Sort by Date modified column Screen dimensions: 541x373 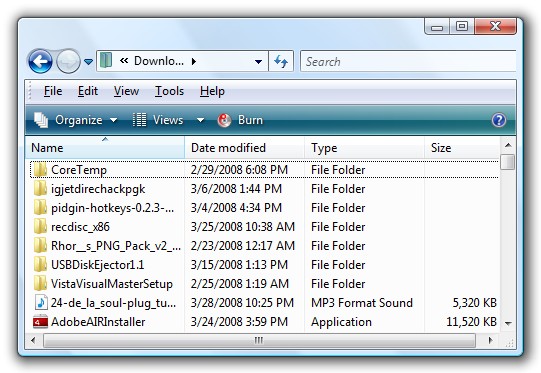245,148
